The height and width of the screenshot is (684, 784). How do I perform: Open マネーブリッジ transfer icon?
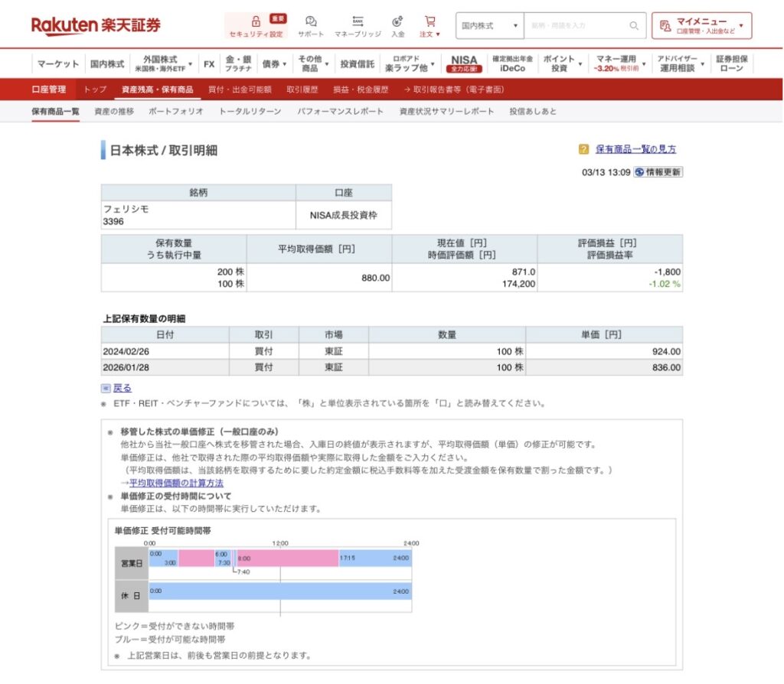[358, 21]
